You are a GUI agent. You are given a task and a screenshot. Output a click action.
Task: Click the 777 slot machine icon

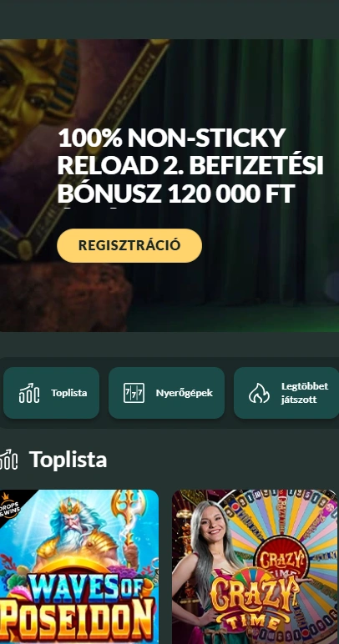coord(134,393)
